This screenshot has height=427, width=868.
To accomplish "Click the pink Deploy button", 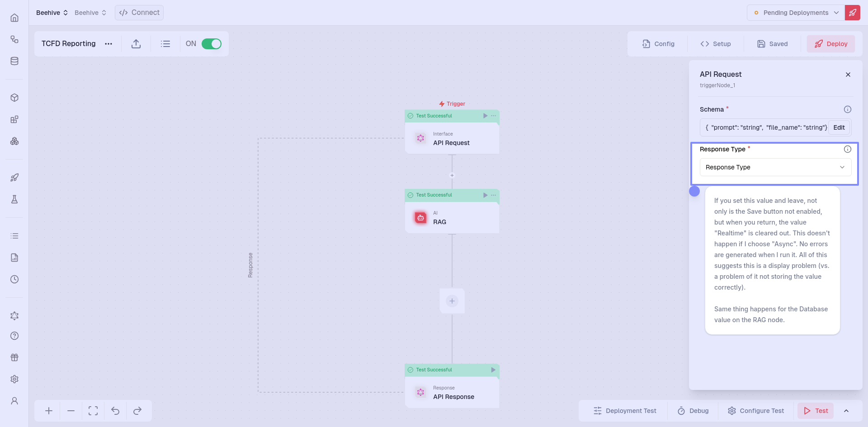I will [831, 44].
